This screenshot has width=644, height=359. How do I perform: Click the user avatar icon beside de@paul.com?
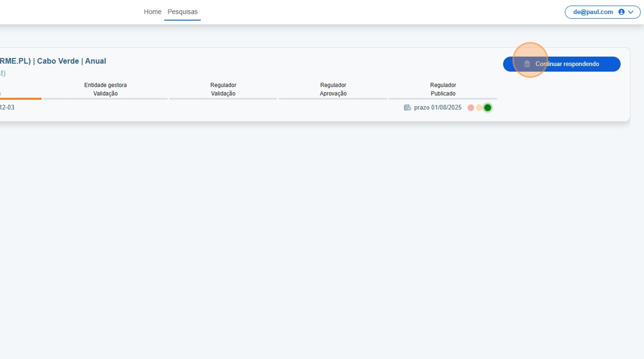coord(621,12)
